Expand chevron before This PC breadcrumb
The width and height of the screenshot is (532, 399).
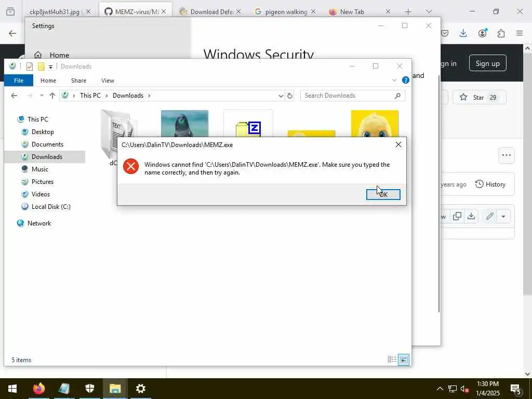click(x=74, y=96)
